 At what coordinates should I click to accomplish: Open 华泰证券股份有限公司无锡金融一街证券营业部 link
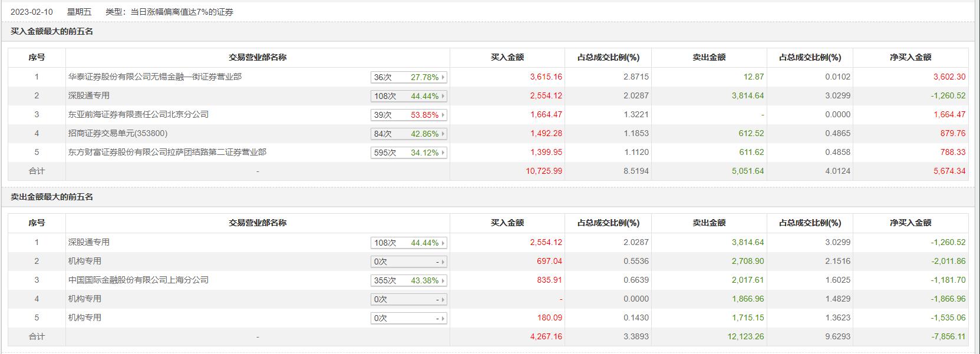click(155, 77)
